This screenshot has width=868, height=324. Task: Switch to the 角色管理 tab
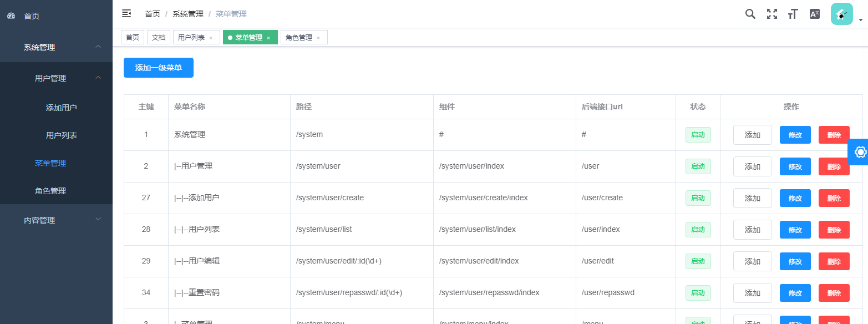tap(300, 37)
